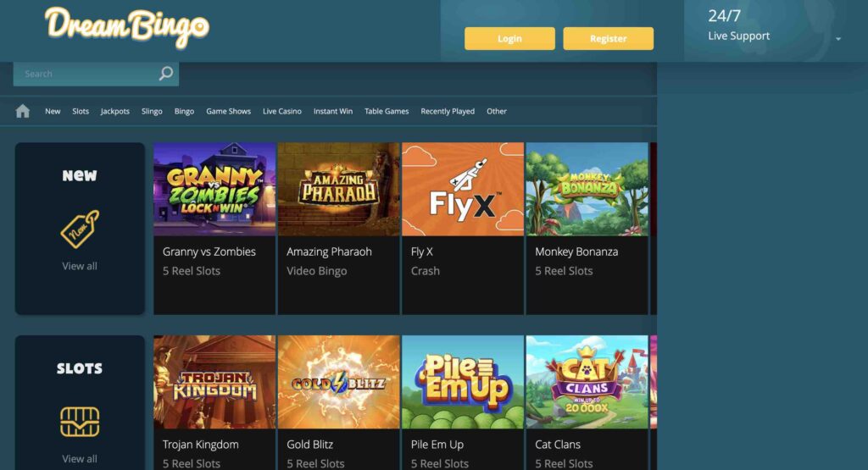The image size is (868, 470).
Task: Go to Live Casino section
Action: click(x=281, y=111)
